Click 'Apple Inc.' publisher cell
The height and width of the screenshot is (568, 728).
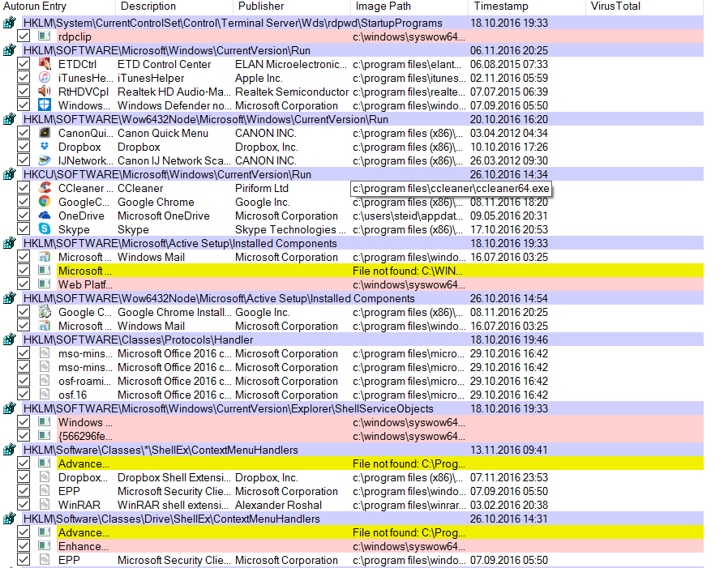259,78
